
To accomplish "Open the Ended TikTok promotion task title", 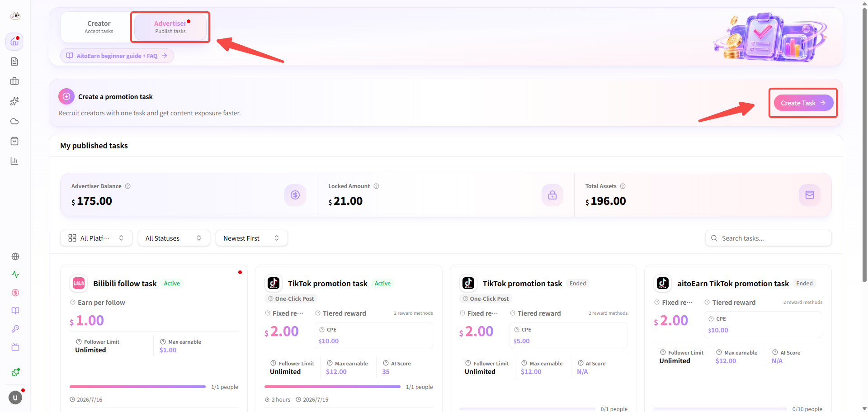I will (x=522, y=284).
